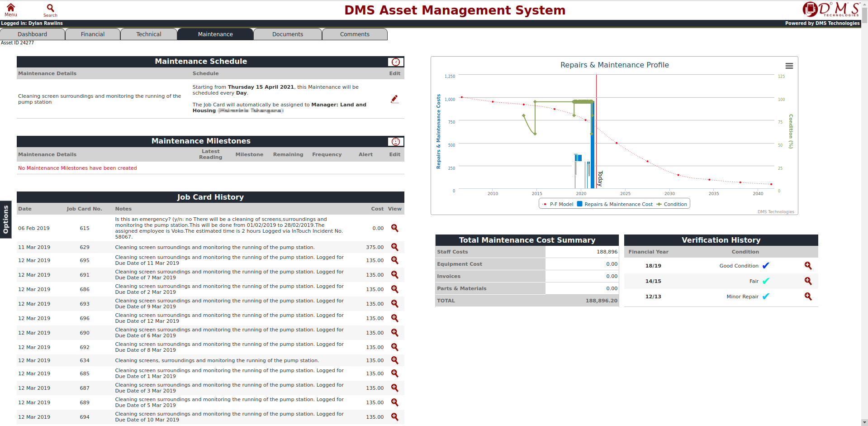The width and height of the screenshot is (868, 426).
Task: Click the Good Condition text
Action: coord(739,266)
